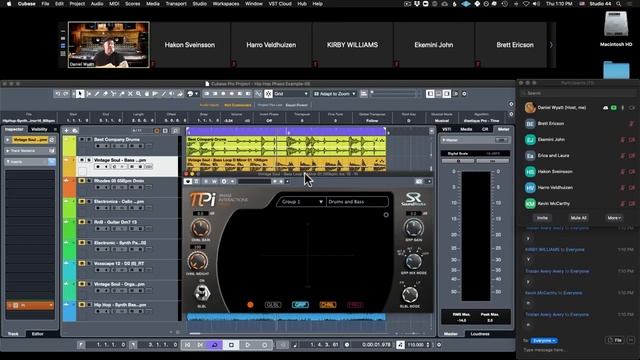Open the More dropdown in participants panel
This screenshot has height=360, width=640.
click(614, 218)
